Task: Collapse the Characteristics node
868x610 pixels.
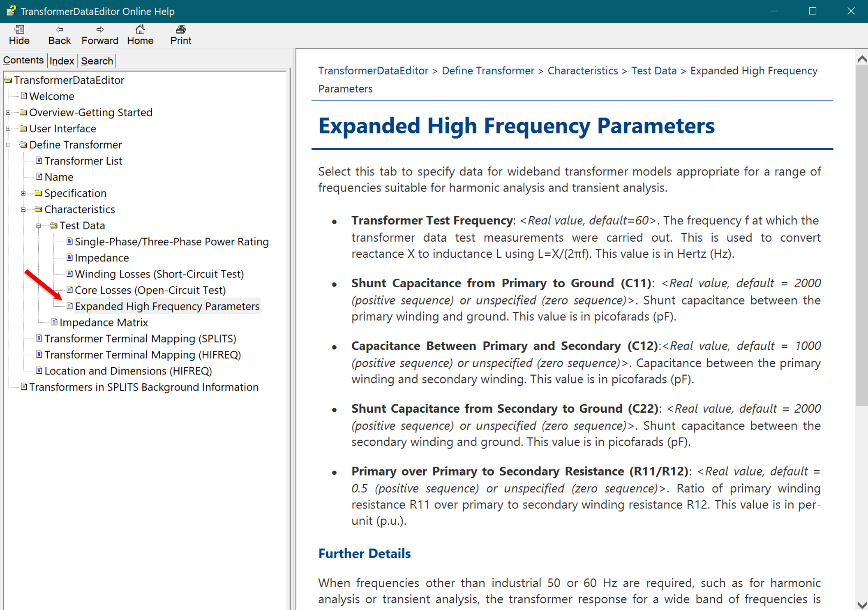Action: pyautogui.click(x=23, y=209)
